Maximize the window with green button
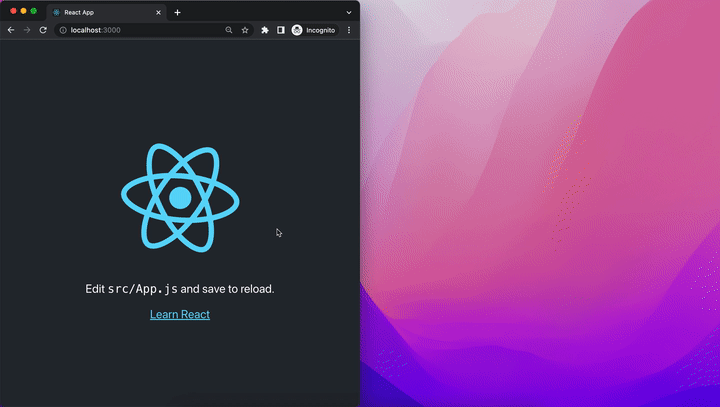 tap(34, 11)
